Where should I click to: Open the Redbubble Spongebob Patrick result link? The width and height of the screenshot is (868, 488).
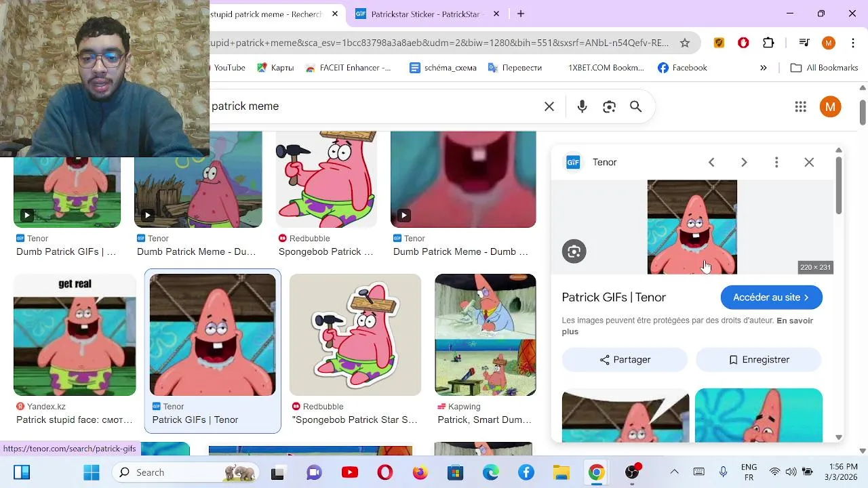tap(325, 251)
